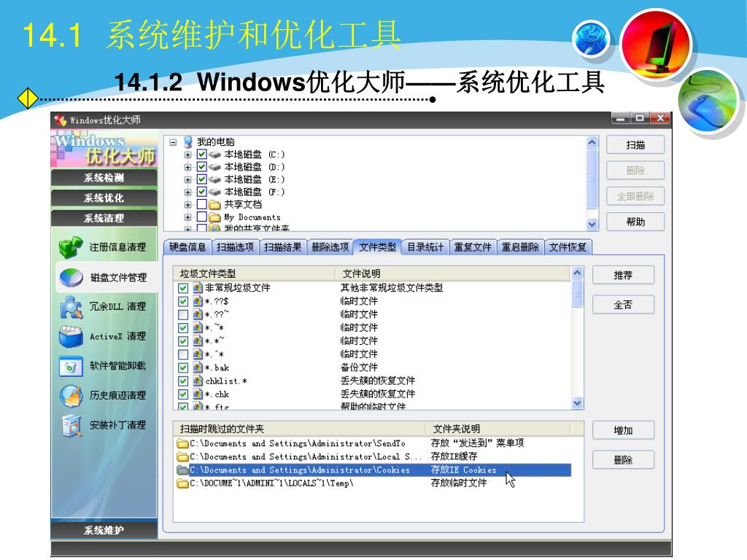Open 软件智能卸载 uninstall icon
The width and height of the screenshot is (747, 560).
[x=71, y=366]
